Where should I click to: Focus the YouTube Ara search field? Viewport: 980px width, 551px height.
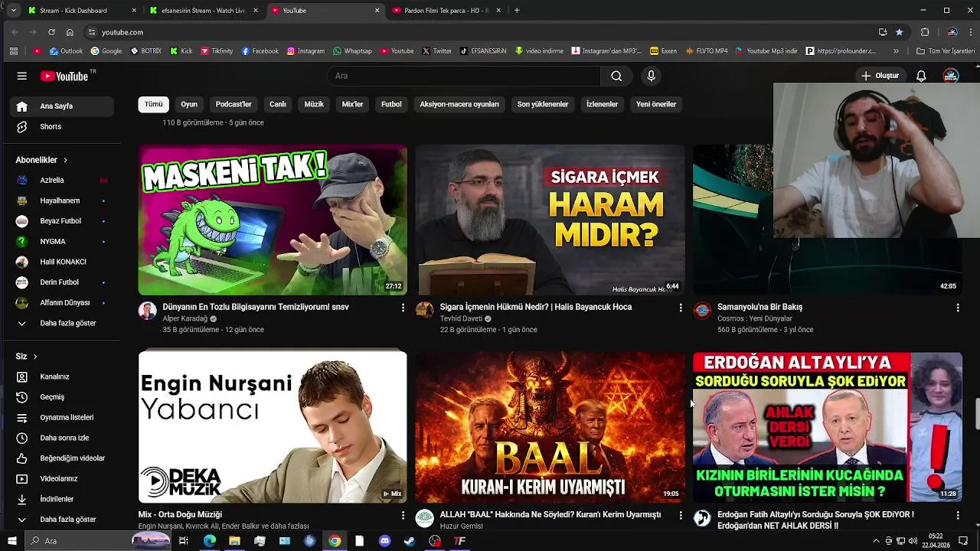pos(464,76)
